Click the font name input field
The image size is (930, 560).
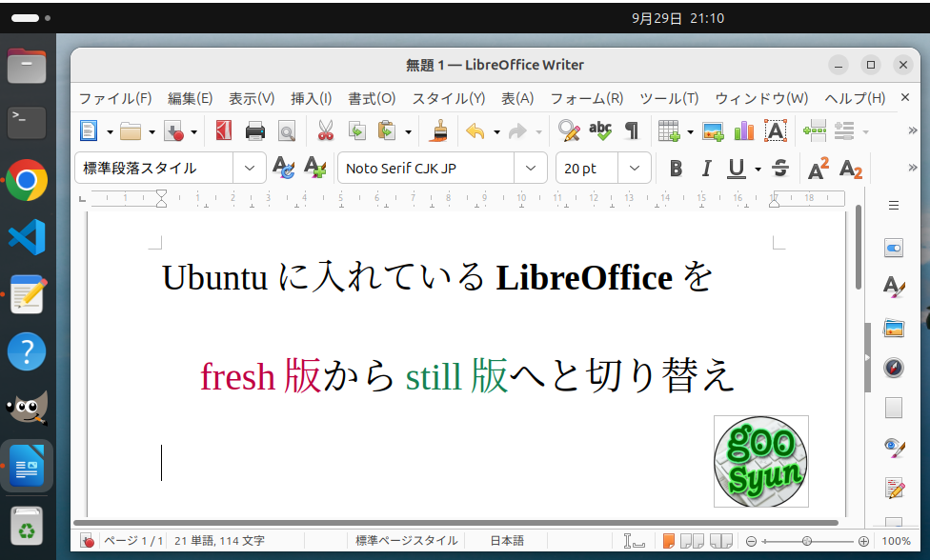[x=426, y=169]
